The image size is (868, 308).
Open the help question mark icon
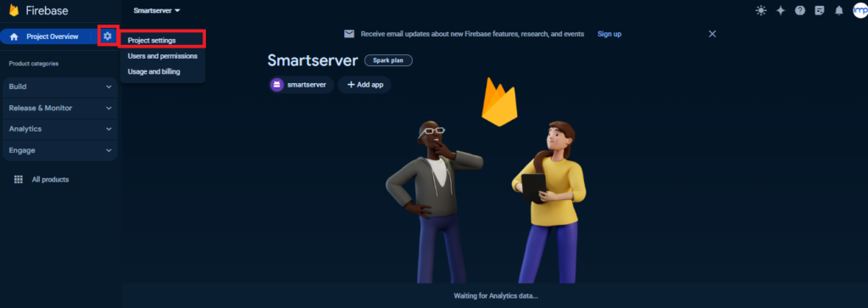pos(800,10)
